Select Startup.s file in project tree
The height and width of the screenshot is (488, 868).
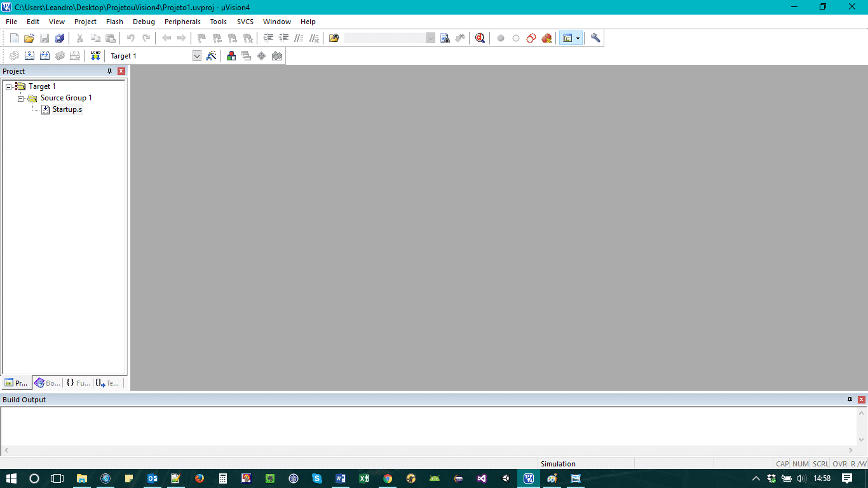pos(67,109)
